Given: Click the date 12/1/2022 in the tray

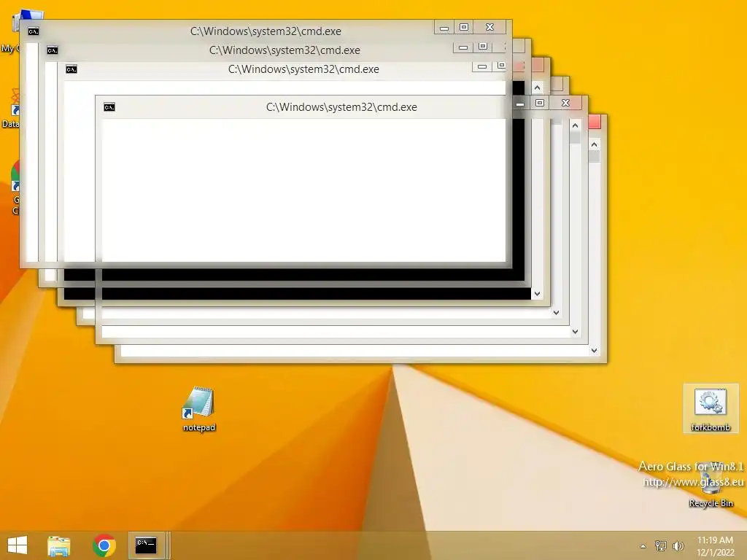Looking at the screenshot, I should click(716, 553).
